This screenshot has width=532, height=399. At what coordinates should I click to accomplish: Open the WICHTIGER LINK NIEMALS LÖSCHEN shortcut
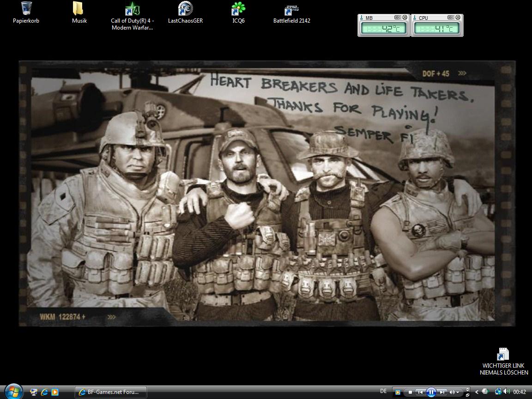click(504, 362)
